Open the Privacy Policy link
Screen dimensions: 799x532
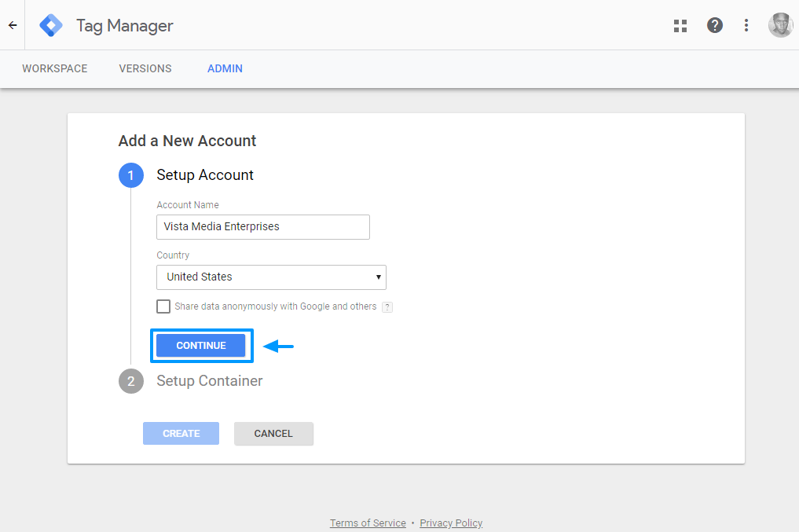[451, 523]
